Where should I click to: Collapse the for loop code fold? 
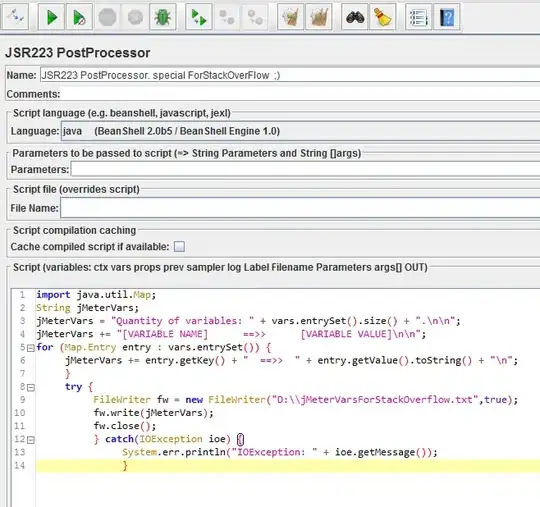[31, 348]
